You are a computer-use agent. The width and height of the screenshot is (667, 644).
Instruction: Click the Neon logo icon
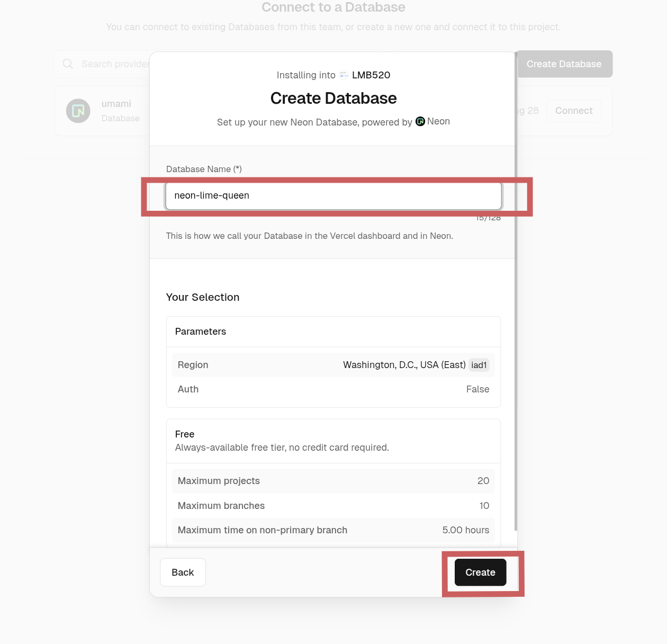(420, 121)
